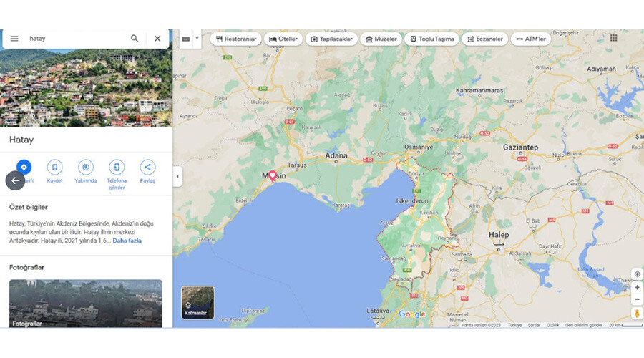Select the Toplu Taşıma chip
The height and width of the screenshot is (358, 644).
(x=431, y=39)
